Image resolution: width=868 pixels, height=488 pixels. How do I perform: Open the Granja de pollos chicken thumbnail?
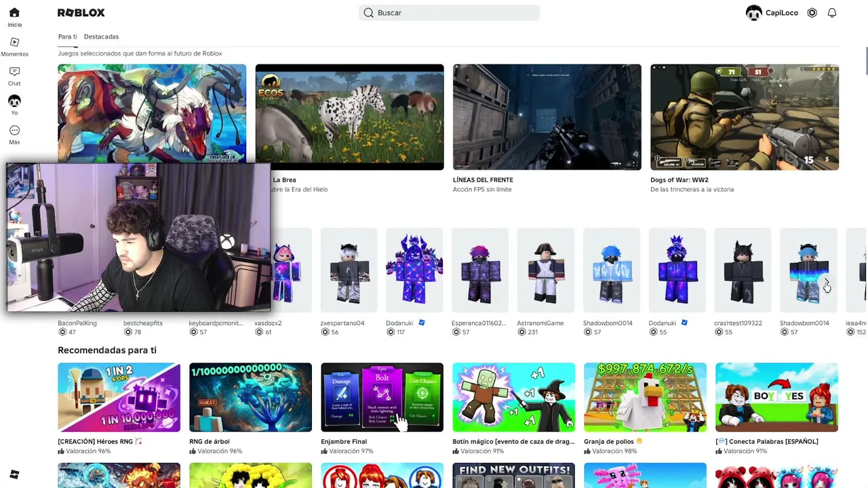click(645, 397)
